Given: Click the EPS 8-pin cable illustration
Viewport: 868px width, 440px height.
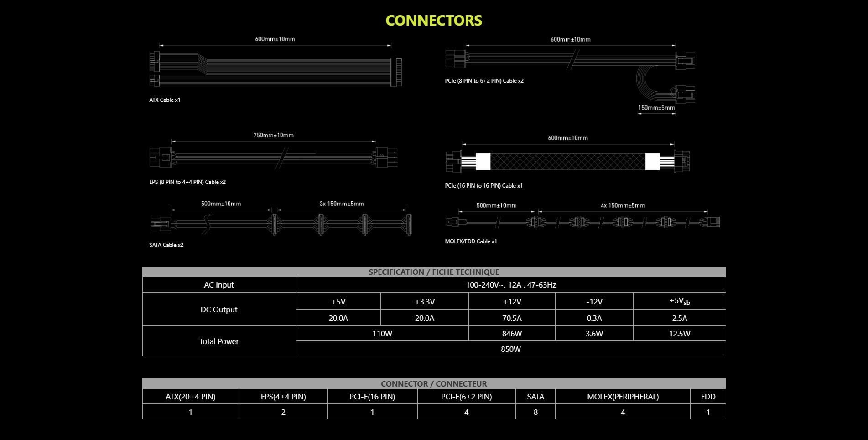Looking at the screenshot, I should pos(273,157).
